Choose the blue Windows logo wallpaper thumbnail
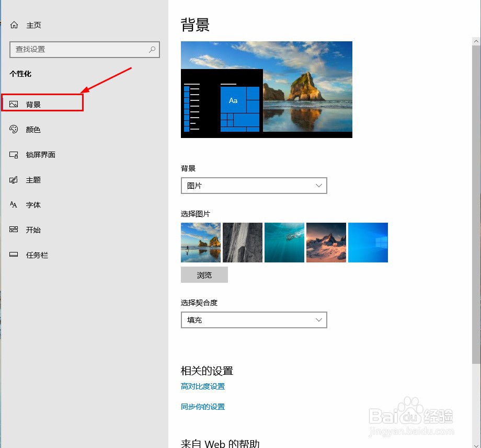 click(368, 243)
